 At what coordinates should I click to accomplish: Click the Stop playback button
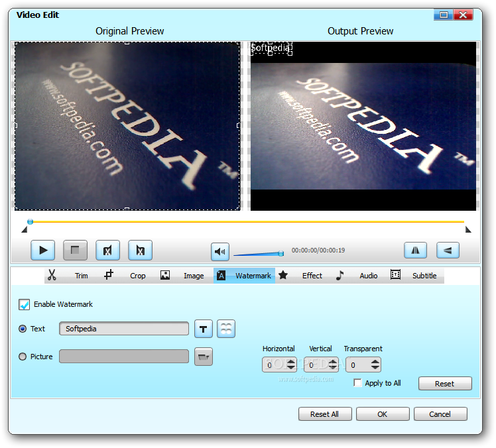[76, 251]
